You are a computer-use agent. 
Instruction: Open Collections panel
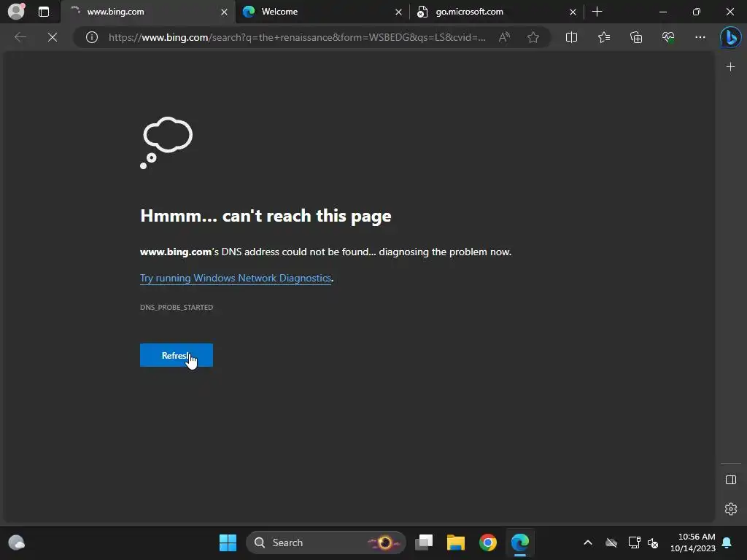636,37
